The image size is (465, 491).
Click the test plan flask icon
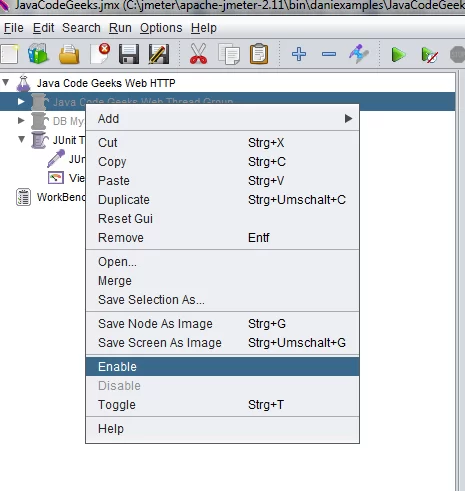point(23,83)
